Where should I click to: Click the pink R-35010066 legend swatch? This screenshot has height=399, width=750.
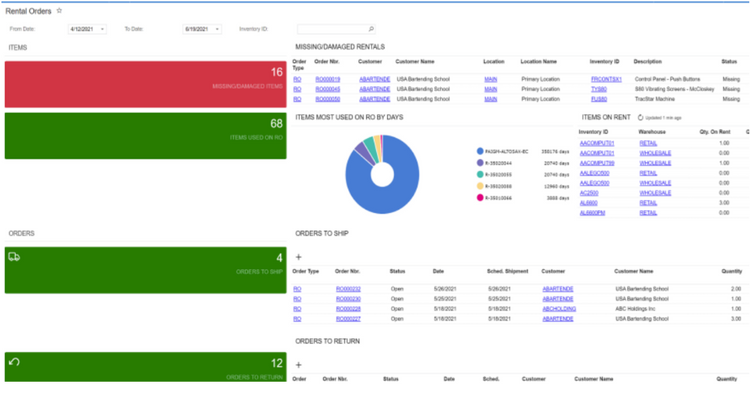tap(480, 198)
